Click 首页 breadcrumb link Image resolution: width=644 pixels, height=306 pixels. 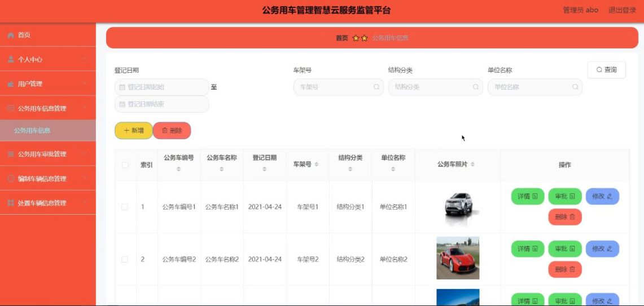coord(341,38)
